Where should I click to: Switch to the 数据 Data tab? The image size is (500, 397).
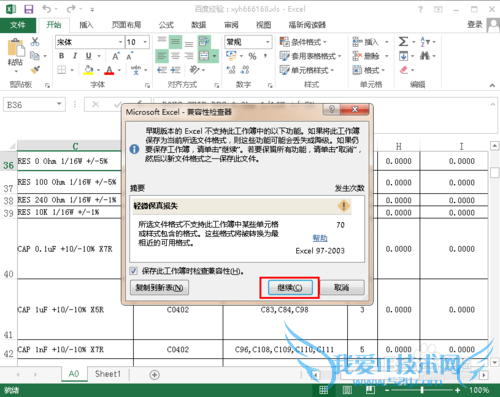198,25
